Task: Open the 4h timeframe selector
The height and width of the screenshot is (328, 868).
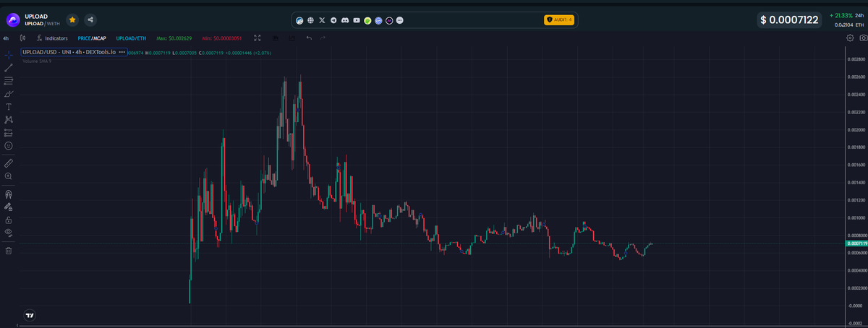Action: [x=6, y=38]
